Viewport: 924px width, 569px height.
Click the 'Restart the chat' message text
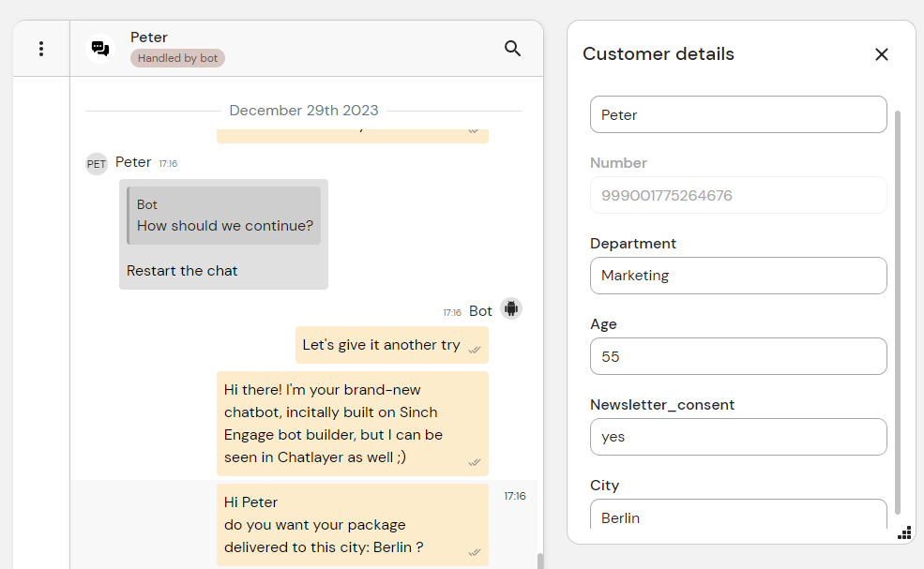(x=182, y=271)
